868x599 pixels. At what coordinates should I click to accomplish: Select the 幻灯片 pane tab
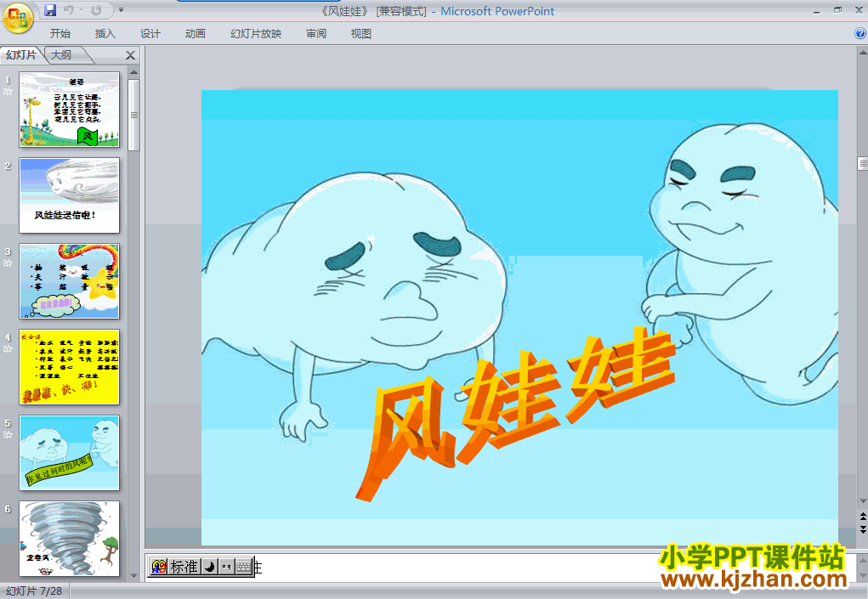tap(21, 54)
